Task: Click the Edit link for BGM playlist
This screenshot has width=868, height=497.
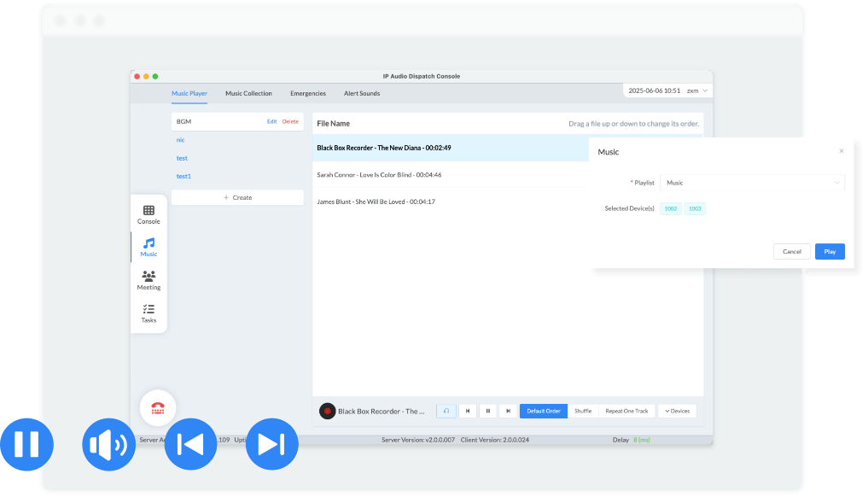Action: [271, 121]
